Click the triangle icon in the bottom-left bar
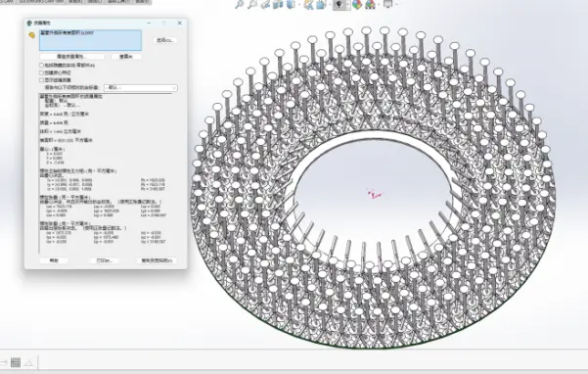 (x=29, y=362)
